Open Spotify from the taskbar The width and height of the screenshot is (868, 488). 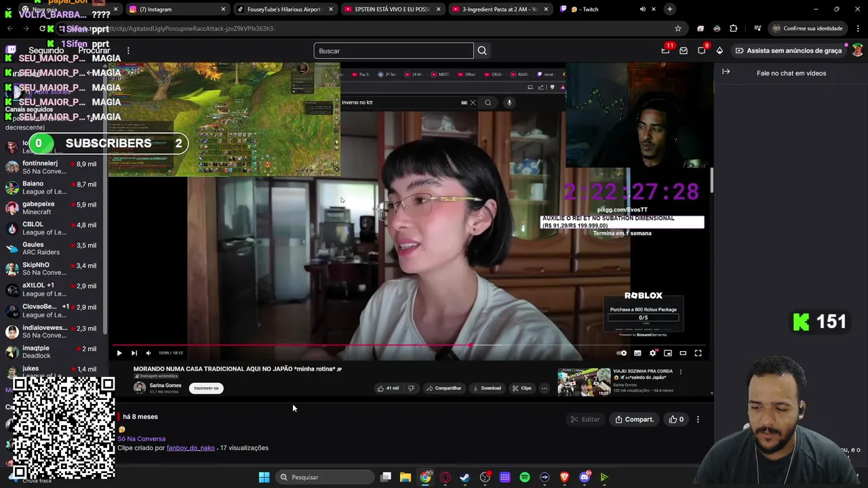[x=525, y=477]
